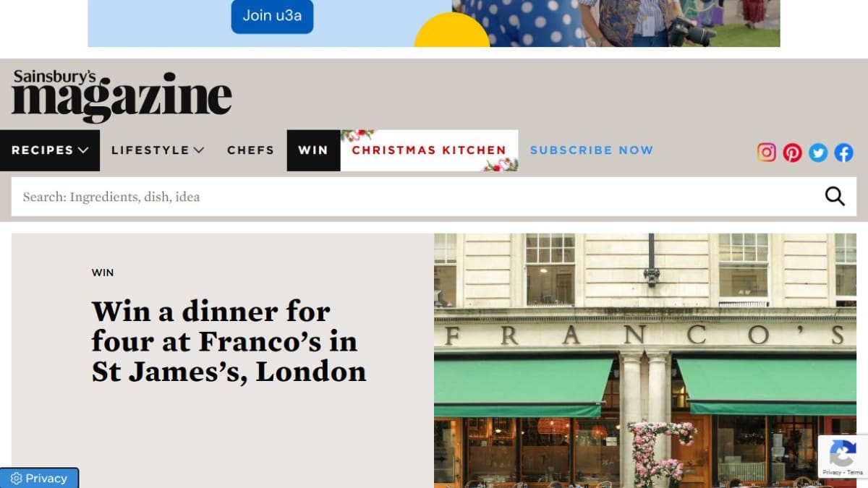Open the Christmas Kitchen tab
Viewport: 868px width, 488px height.
click(x=429, y=150)
